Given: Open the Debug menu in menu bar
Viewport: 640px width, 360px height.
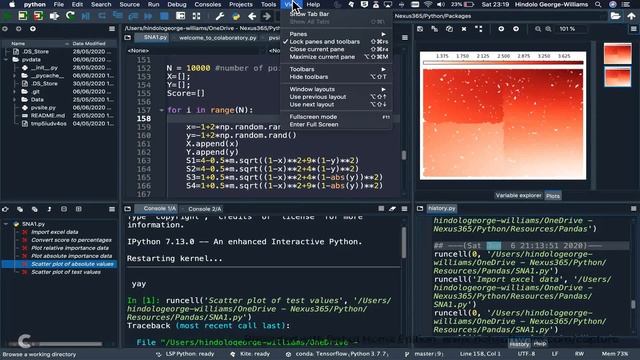Looking at the screenshot, I should coord(177,4).
